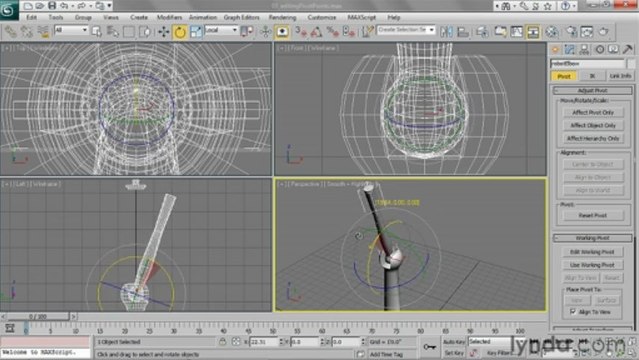
Task: Toggle the Spinner Snap icon
Action: pos(348,31)
